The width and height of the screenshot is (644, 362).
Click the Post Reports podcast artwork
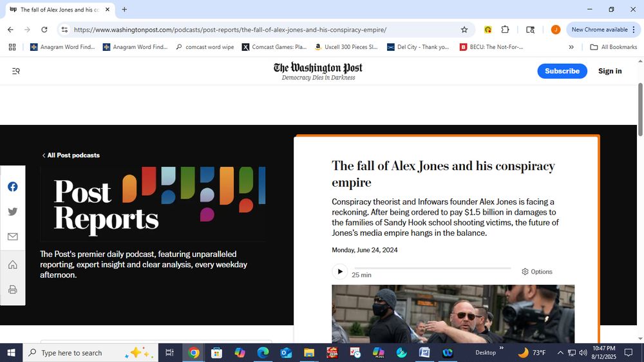pyautogui.click(x=153, y=204)
